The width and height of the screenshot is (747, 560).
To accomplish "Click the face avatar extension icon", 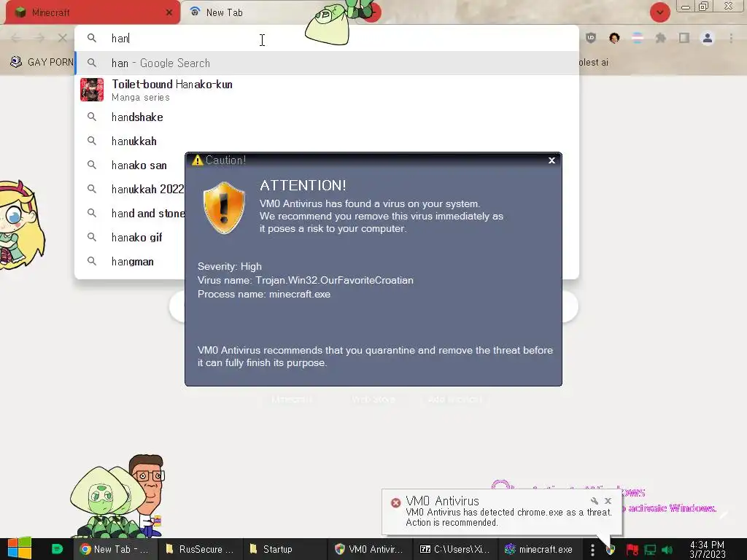I will 614,38.
